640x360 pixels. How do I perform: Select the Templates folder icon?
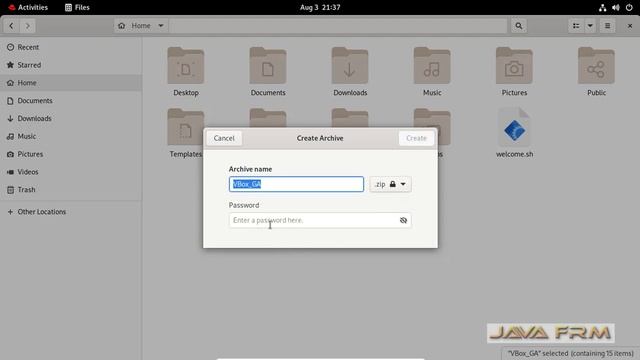pos(186,127)
